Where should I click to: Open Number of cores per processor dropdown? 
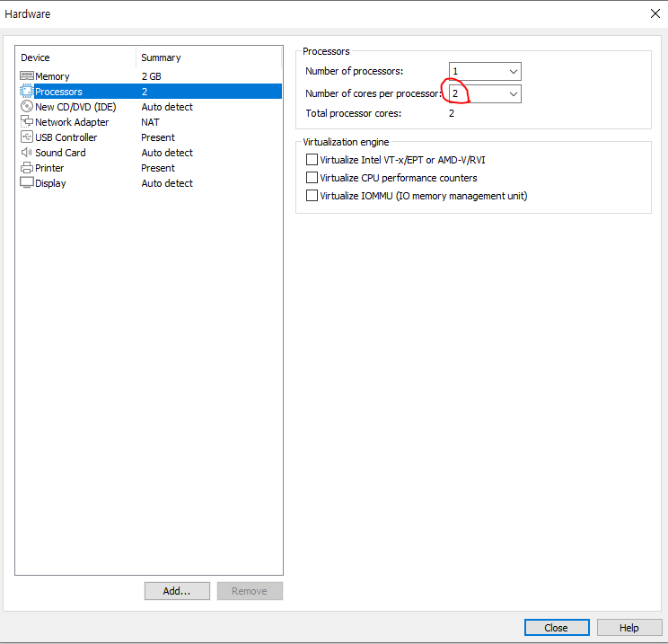pos(485,93)
